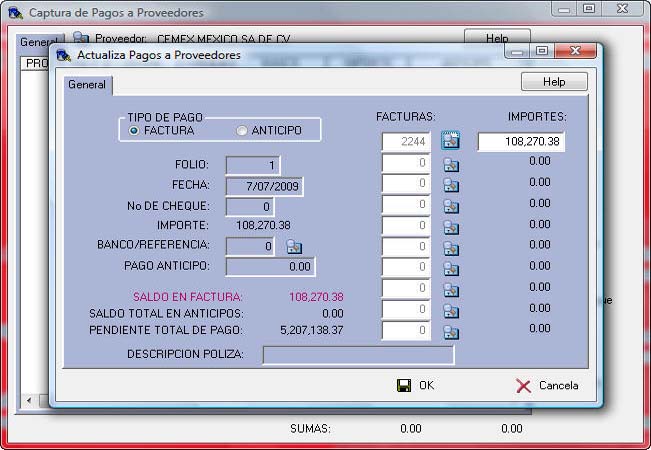This screenshot has width=651, height=450.
Task: Close the Actualiza Pagos dialog
Action: click(575, 51)
